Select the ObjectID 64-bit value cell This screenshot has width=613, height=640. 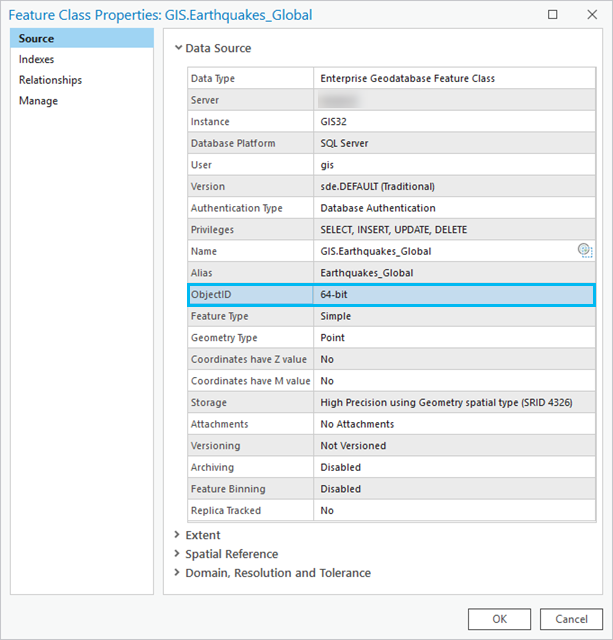coord(453,295)
